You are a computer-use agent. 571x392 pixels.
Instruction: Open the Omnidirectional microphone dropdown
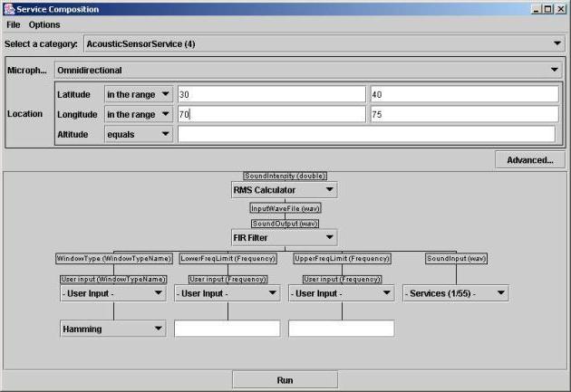point(307,70)
